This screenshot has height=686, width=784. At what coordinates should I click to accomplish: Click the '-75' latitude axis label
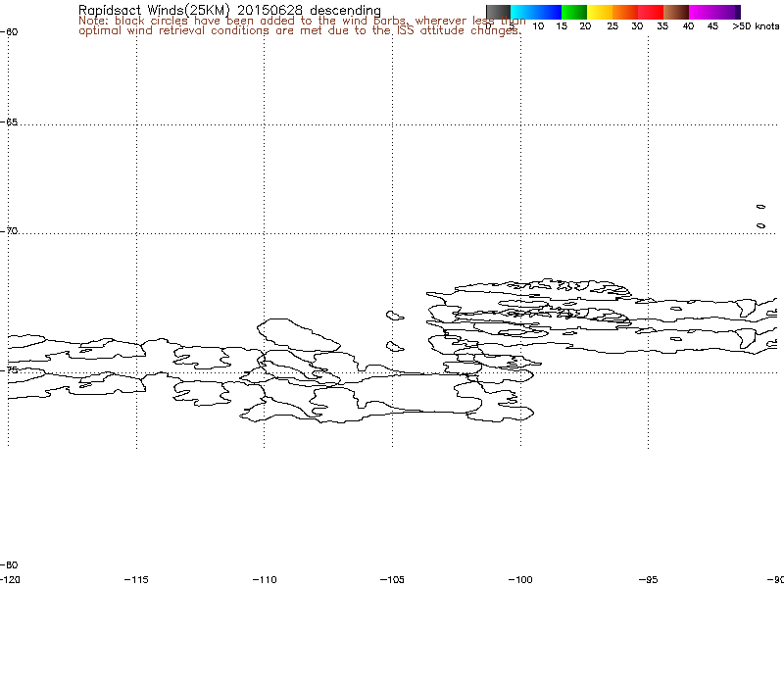[x=9, y=370]
